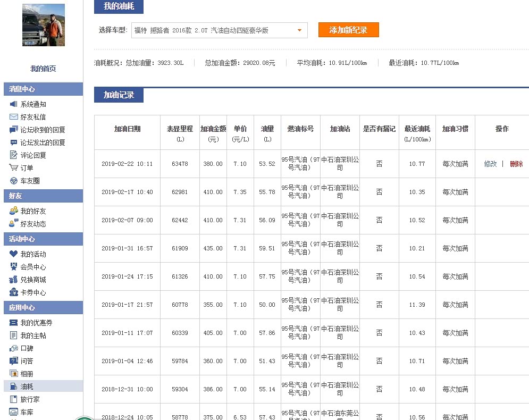Open 论坛收到的回复 menu item
Viewport: 529px width, 420px height.
tap(43, 130)
